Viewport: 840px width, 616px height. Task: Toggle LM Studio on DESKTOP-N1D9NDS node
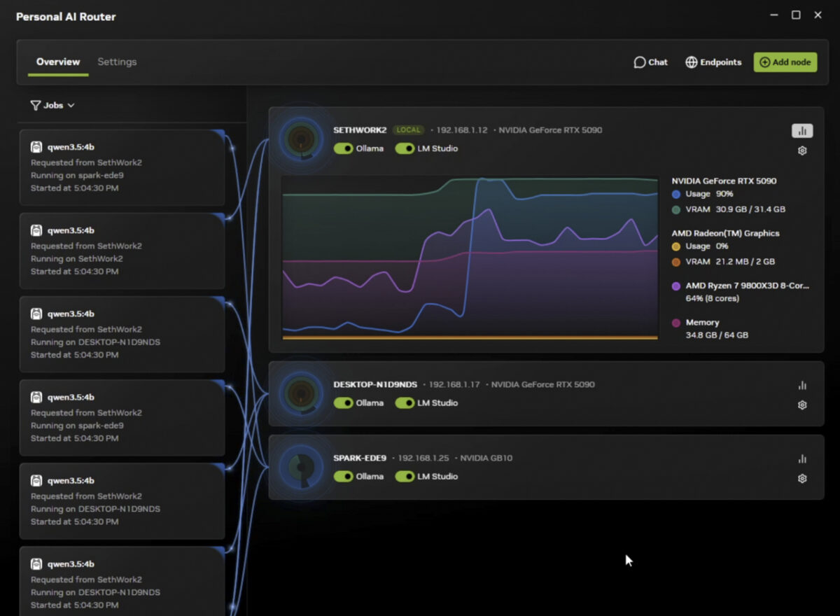point(405,402)
